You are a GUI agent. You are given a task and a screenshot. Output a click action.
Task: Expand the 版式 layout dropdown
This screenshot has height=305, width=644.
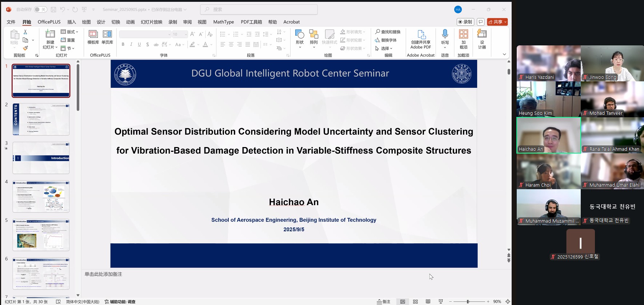click(69, 32)
